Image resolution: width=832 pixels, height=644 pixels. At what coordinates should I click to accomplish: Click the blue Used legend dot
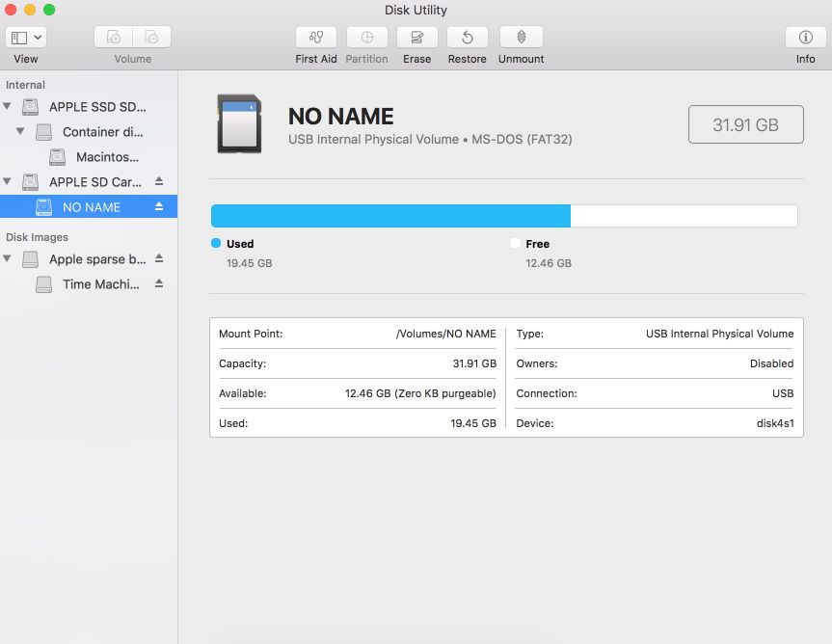point(216,243)
